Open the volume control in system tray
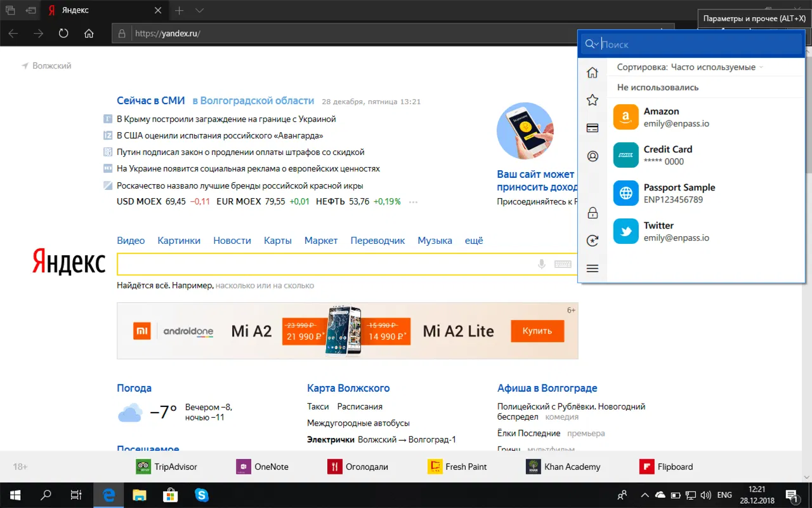 (x=706, y=495)
